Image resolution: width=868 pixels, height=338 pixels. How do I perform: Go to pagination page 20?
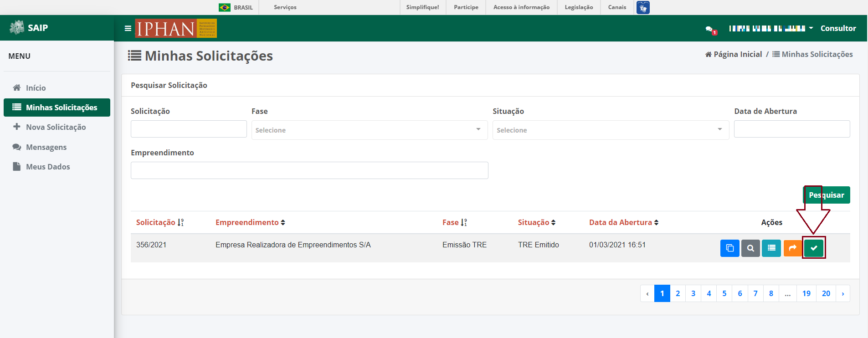click(826, 293)
